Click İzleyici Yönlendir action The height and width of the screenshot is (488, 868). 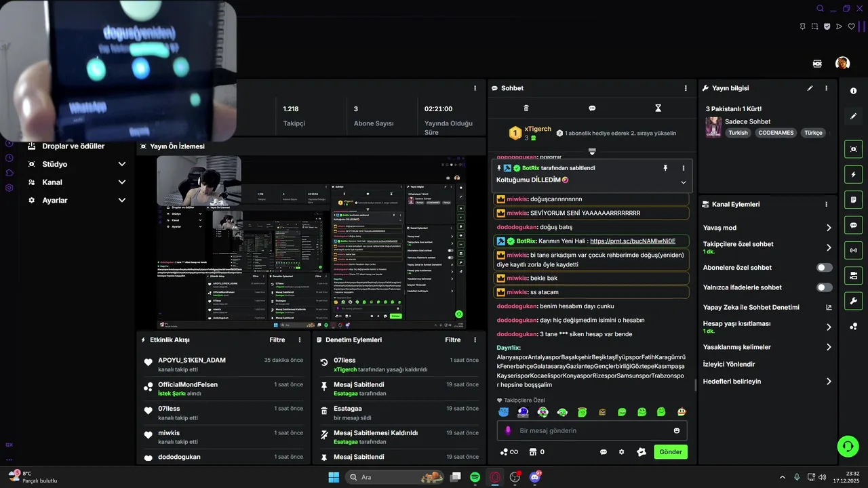729,364
